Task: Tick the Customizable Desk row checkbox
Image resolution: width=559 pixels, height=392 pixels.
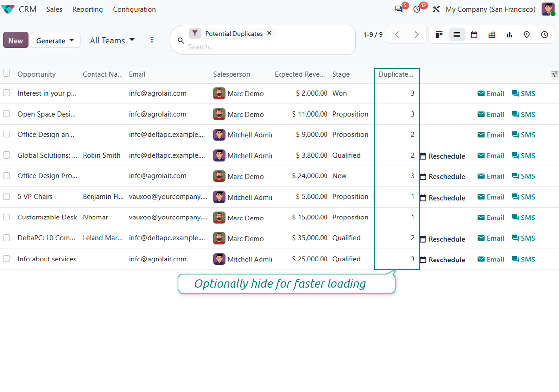Action: point(7,217)
